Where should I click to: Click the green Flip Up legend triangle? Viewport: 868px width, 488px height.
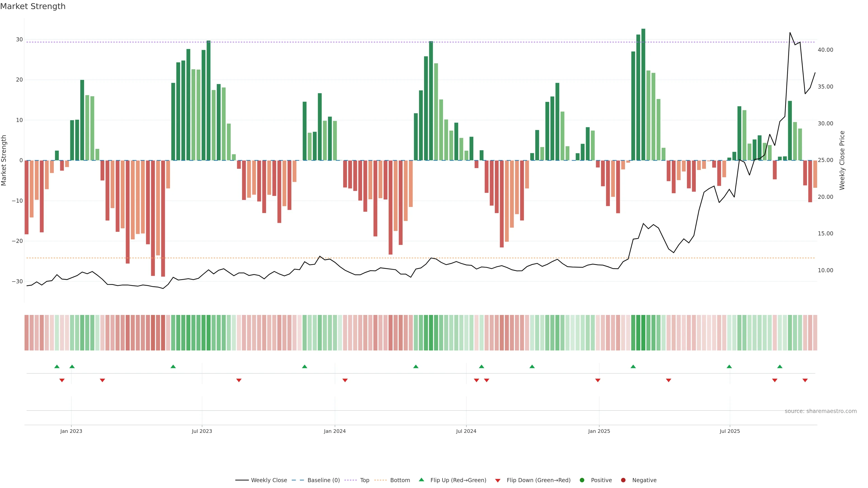(x=421, y=480)
